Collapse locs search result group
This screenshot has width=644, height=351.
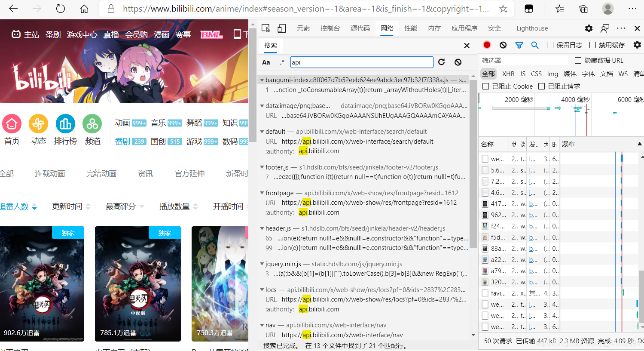pyautogui.click(x=262, y=290)
